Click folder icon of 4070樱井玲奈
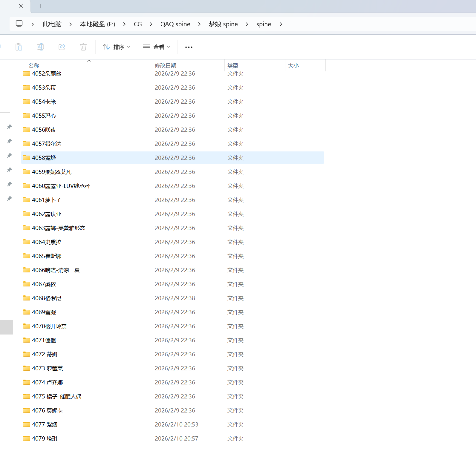This screenshot has height=451, width=476. click(x=27, y=326)
